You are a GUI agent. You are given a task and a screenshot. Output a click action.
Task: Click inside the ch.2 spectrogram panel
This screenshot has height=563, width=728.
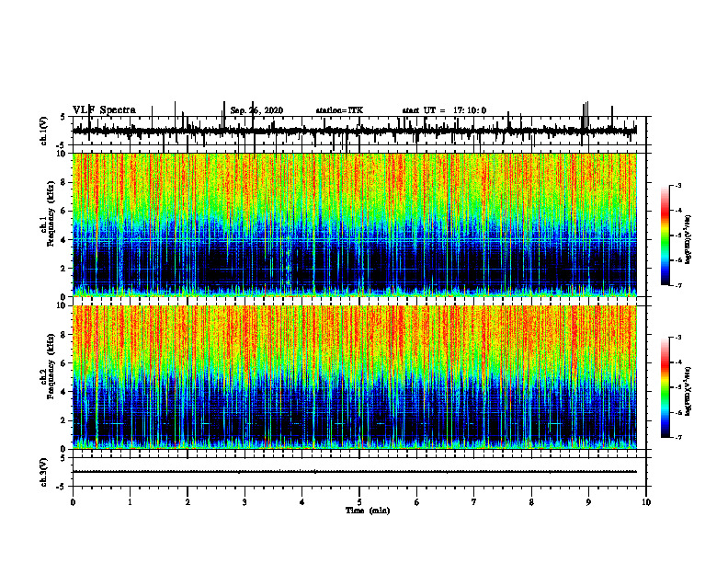(355, 377)
